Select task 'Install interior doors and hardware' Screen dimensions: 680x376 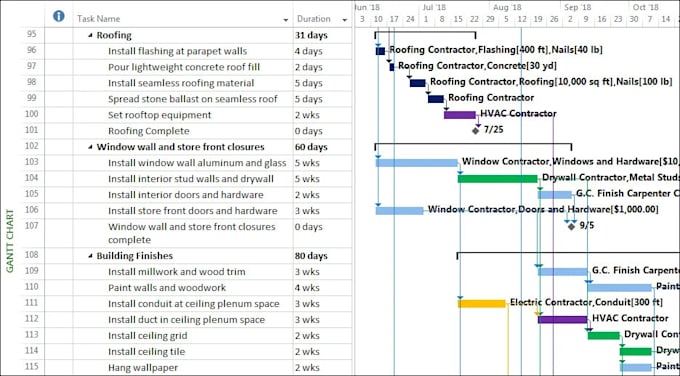click(186, 195)
